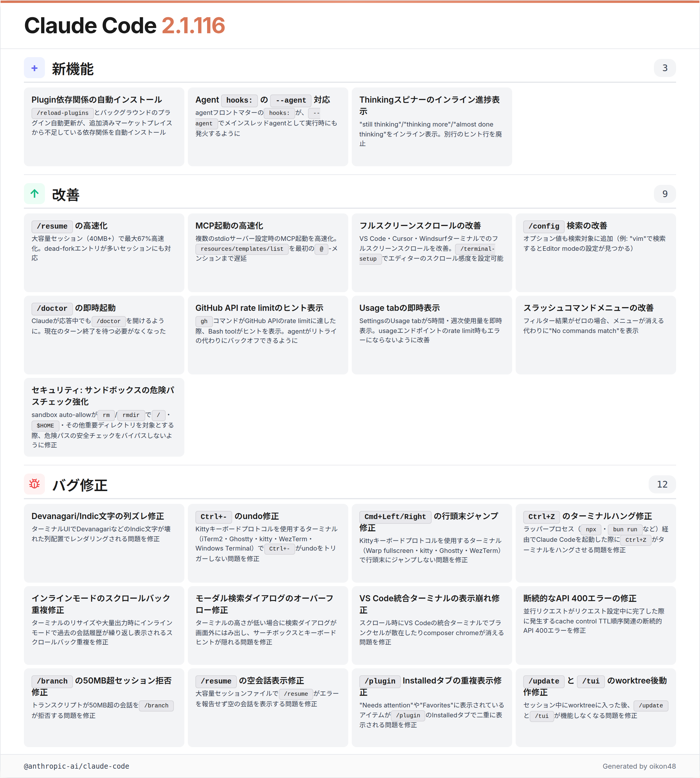Click the count badge "12" for バグ修正
700x778 pixels.
point(662,484)
